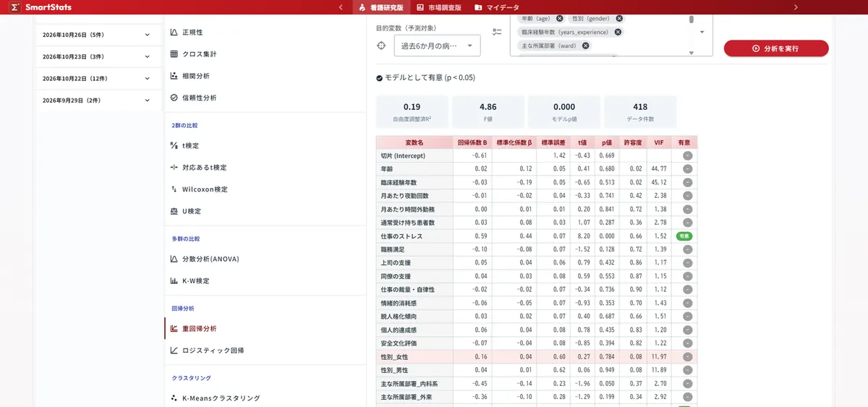Remove the 性別 (gender) variable chip
Viewport: 868px width, 407px height.
pyautogui.click(x=619, y=19)
